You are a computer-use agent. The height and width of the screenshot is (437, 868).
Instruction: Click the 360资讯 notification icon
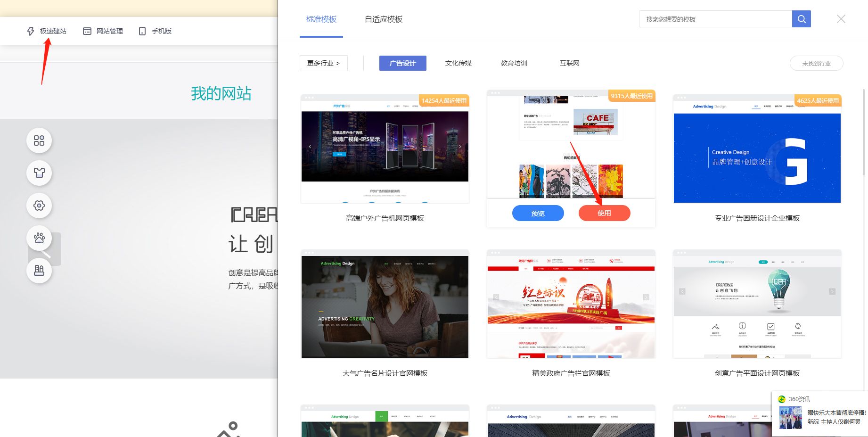782,399
